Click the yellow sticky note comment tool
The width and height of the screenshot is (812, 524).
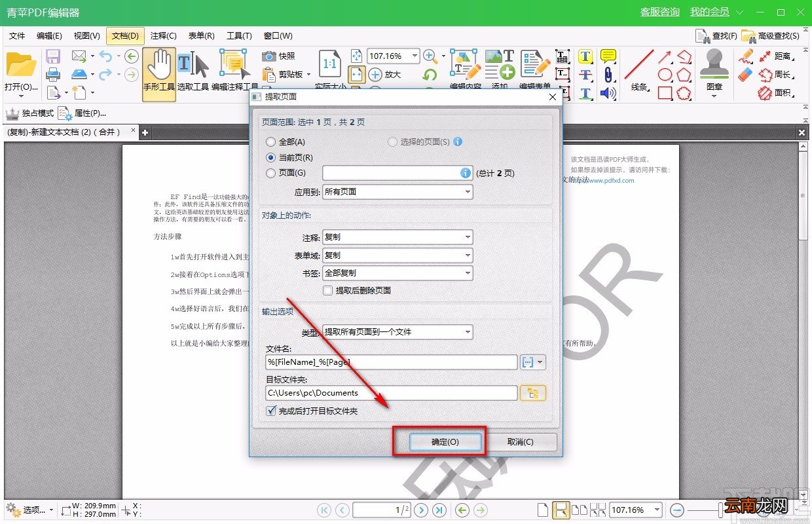pyautogui.click(x=608, y=56)
